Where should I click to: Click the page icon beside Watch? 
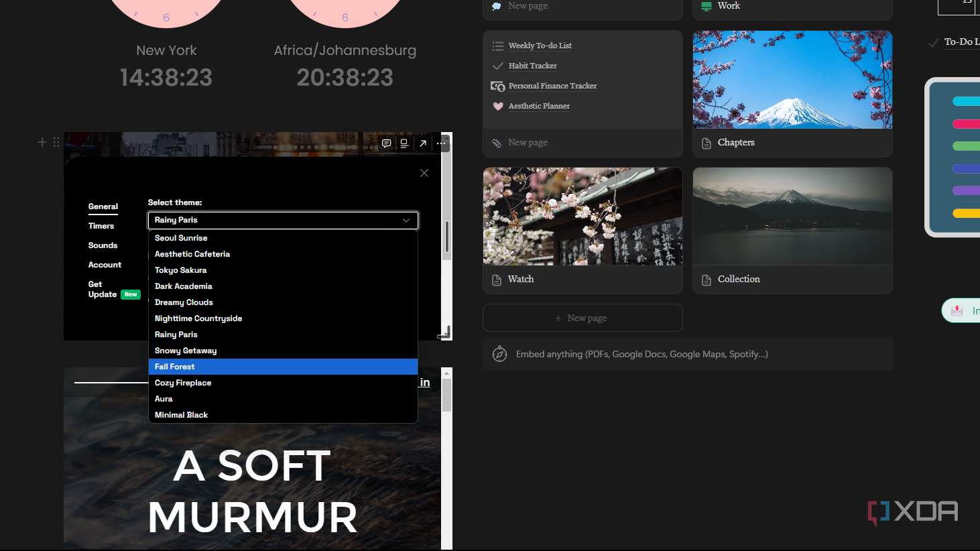point(497,280)
